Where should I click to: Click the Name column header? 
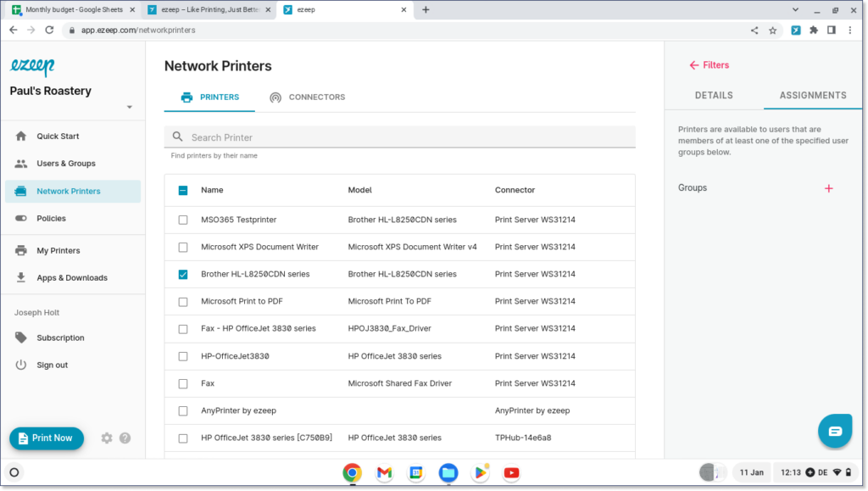pyautogui.click(x=212, y=190)
